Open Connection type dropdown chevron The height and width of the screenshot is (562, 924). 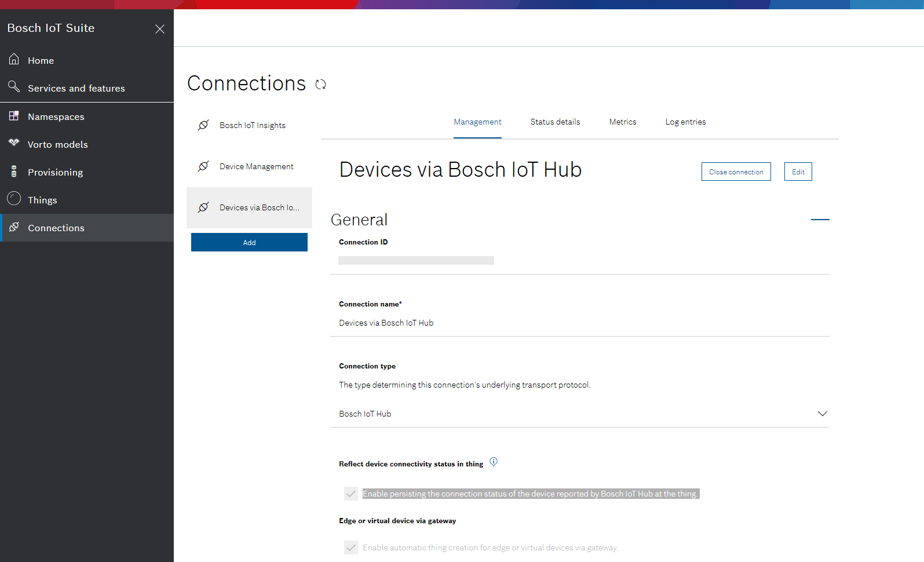click(x=822, y=414)
